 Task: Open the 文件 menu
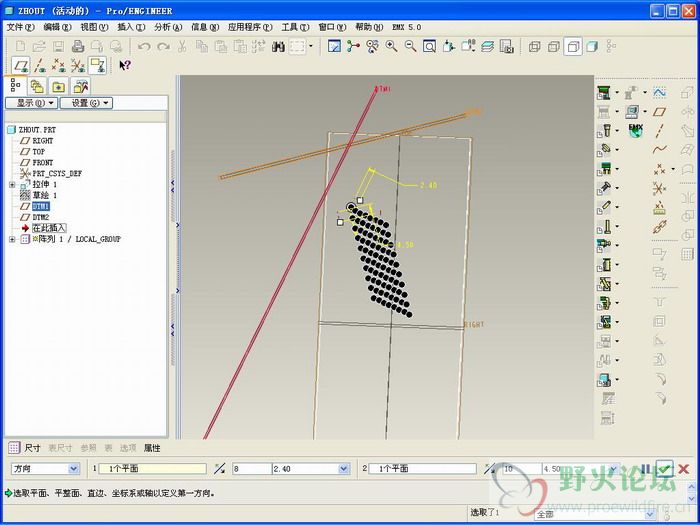click(x=20, y=27)
